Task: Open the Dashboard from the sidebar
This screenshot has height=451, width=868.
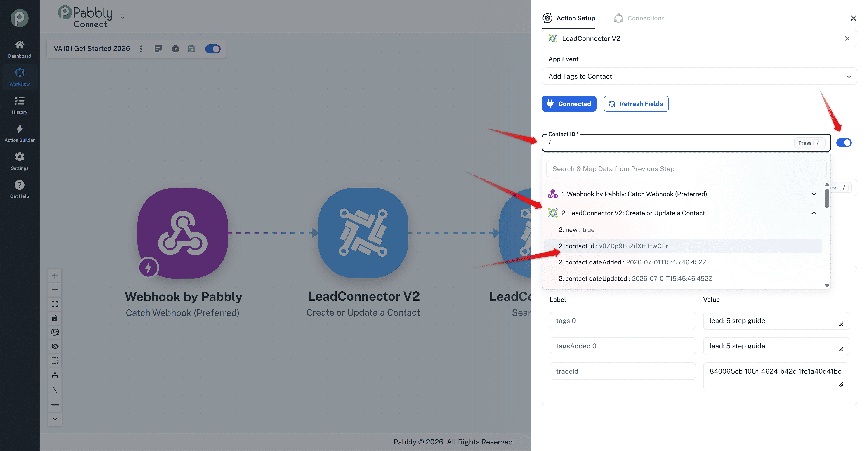Action: (19, 49)
